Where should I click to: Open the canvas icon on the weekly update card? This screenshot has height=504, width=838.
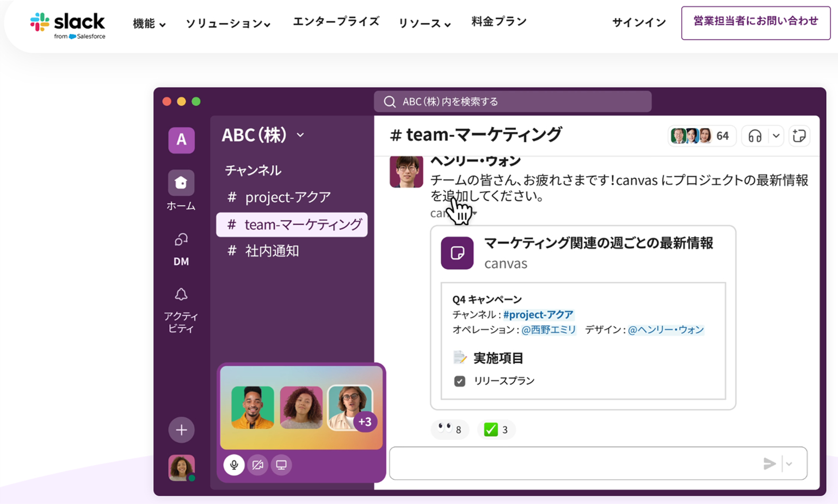[x=457, y=253]
